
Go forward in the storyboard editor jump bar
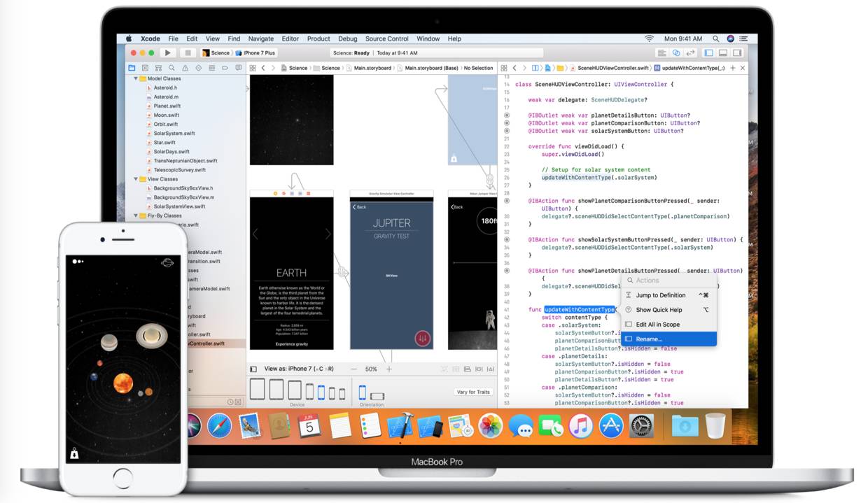(272, 68)
